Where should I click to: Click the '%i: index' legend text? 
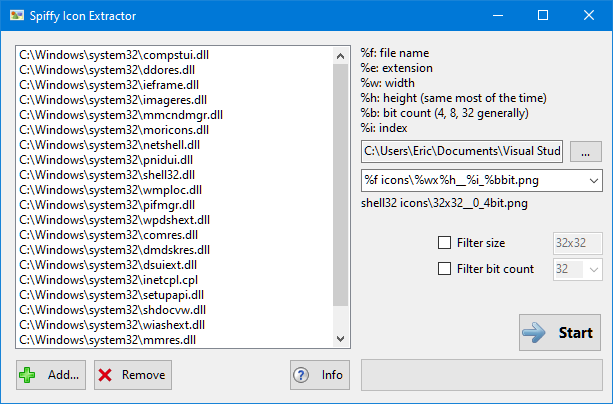coord(384,128)
